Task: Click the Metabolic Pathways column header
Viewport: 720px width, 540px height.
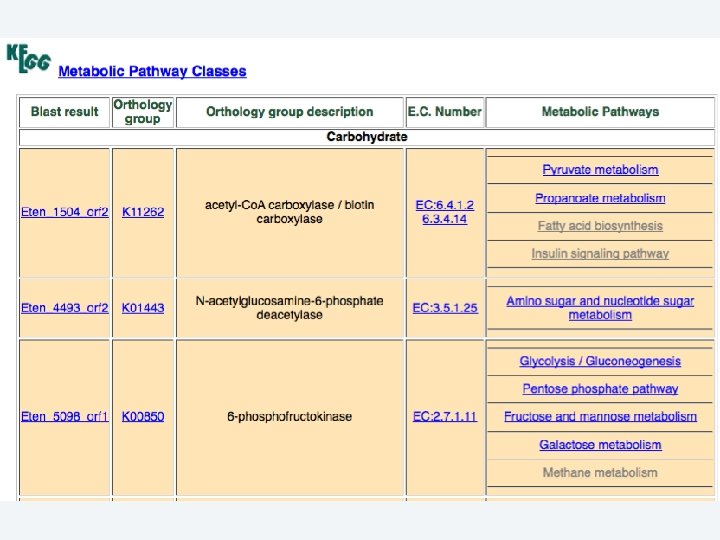Action: click(600, 112)
